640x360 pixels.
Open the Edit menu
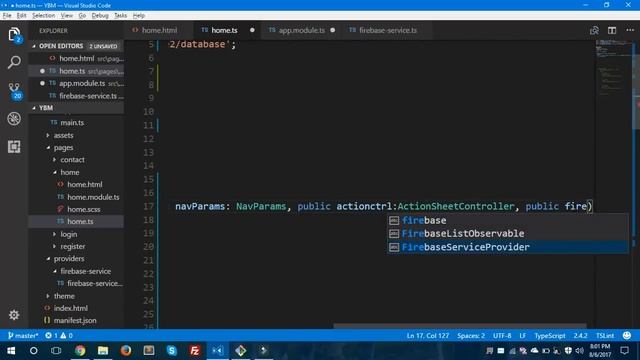[21, 16]
